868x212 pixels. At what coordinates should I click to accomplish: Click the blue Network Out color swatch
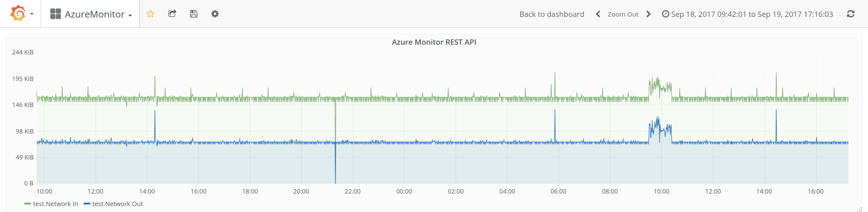87,204
